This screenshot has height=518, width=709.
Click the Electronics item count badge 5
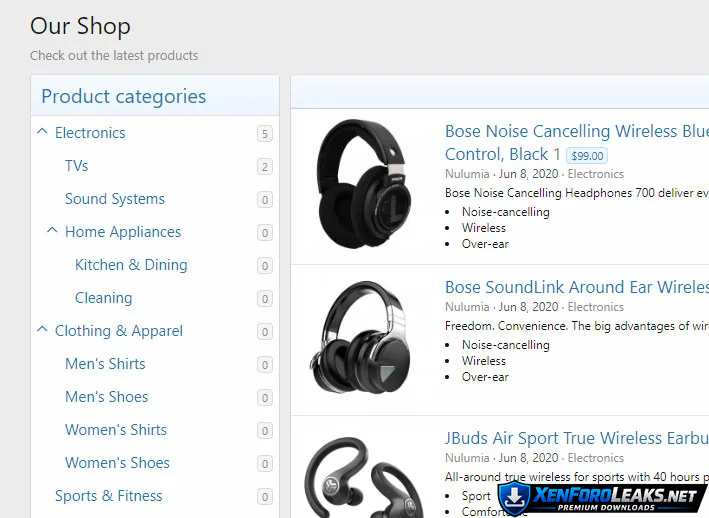pyautogui.click(x=265, y=134)
